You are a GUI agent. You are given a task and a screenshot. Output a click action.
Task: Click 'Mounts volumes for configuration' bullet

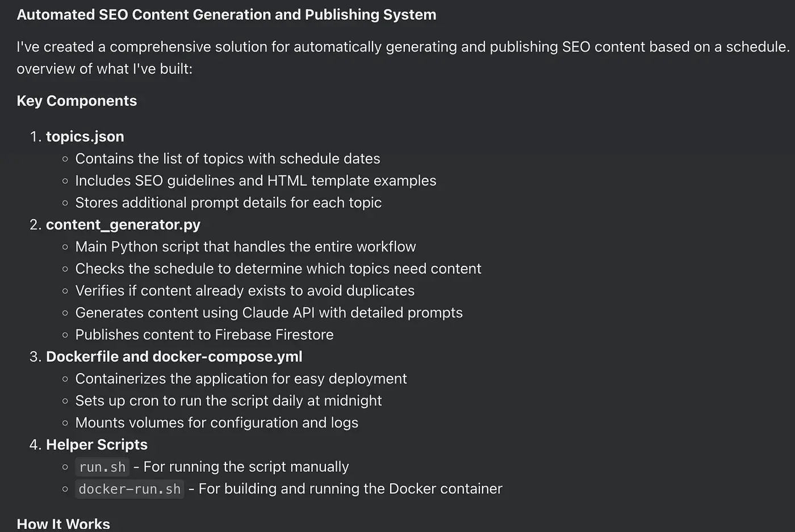pyautogui.click(x=217, y=423)
